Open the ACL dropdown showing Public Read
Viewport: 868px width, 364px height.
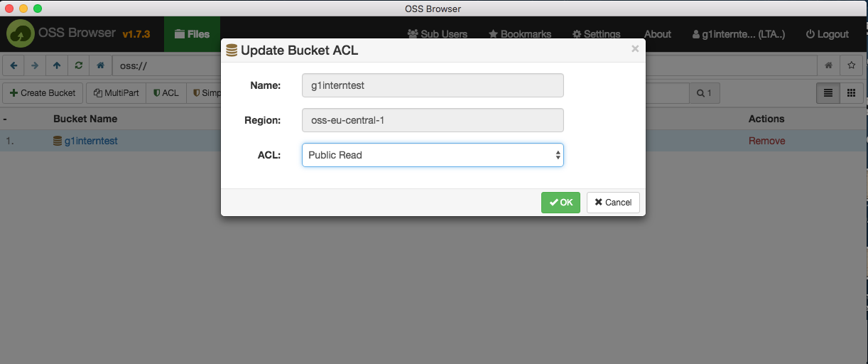(433, 155)
